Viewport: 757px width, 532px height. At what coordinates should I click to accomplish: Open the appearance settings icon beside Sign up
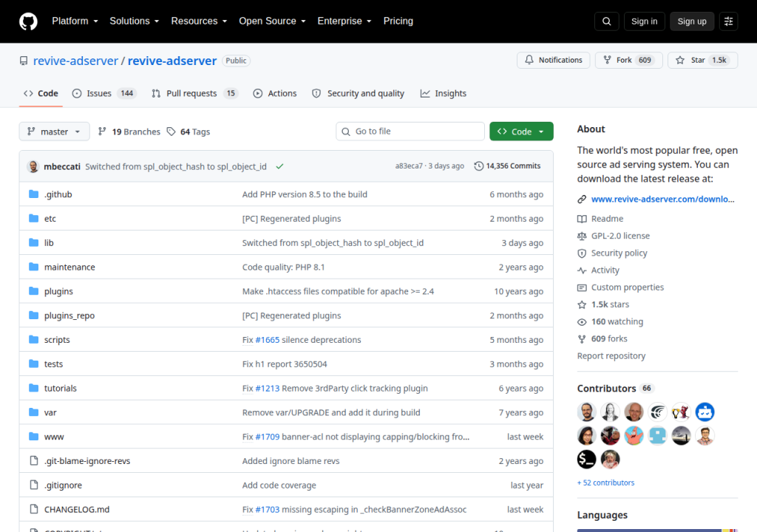(x=728, y=21)
